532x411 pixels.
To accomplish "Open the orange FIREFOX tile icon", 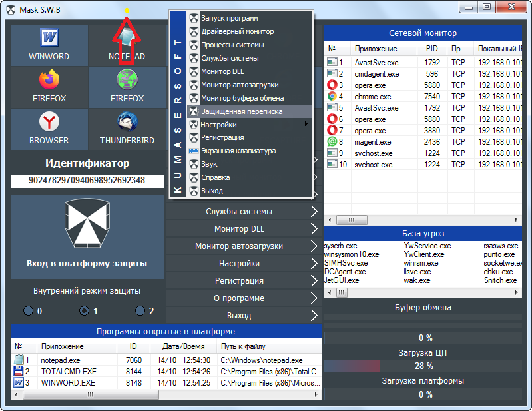I will point(49,79).
